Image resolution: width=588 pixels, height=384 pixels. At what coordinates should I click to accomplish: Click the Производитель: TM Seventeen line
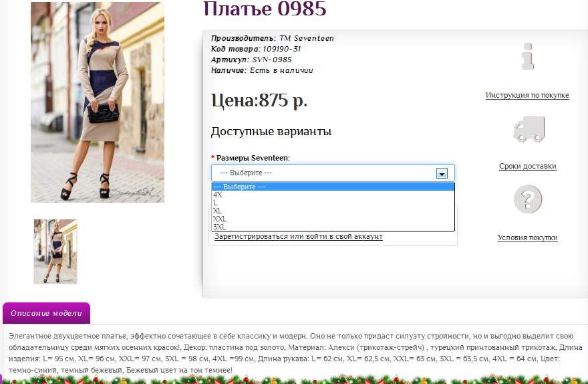(272, 38)
